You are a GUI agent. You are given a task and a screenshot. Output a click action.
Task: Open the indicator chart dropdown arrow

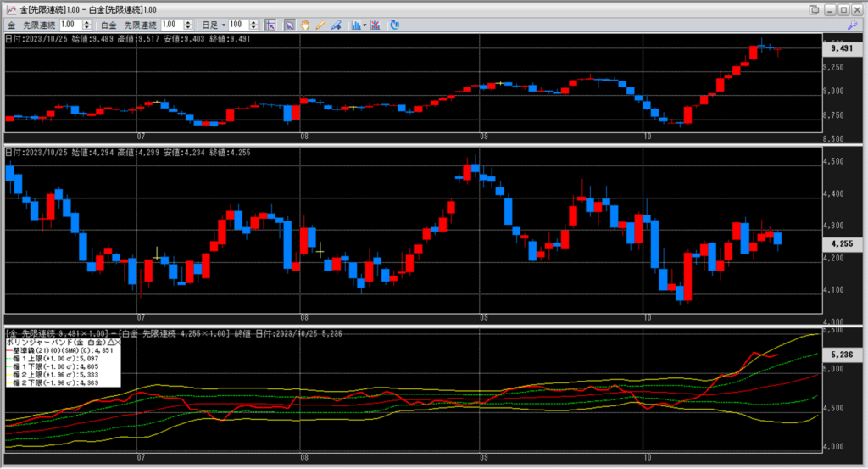coord(364,25)
